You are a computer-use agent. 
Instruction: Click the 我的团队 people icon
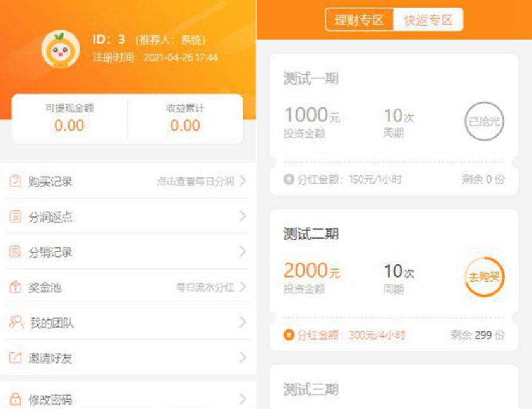[x=16, y=322]
